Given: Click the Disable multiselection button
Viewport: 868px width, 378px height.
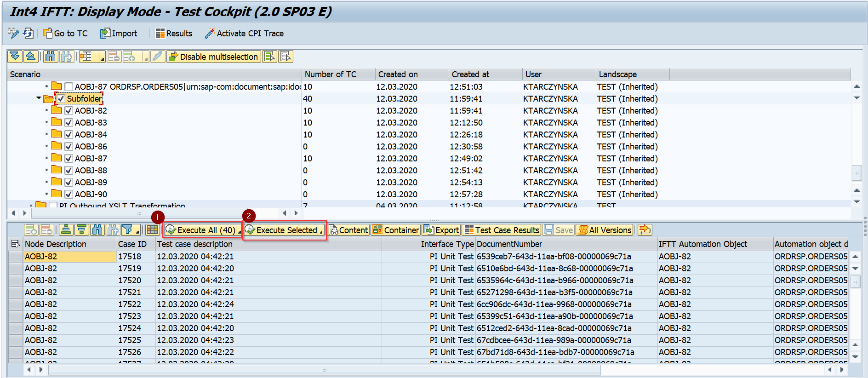Looking at the screenshot, I should click(x=214, y=57).
